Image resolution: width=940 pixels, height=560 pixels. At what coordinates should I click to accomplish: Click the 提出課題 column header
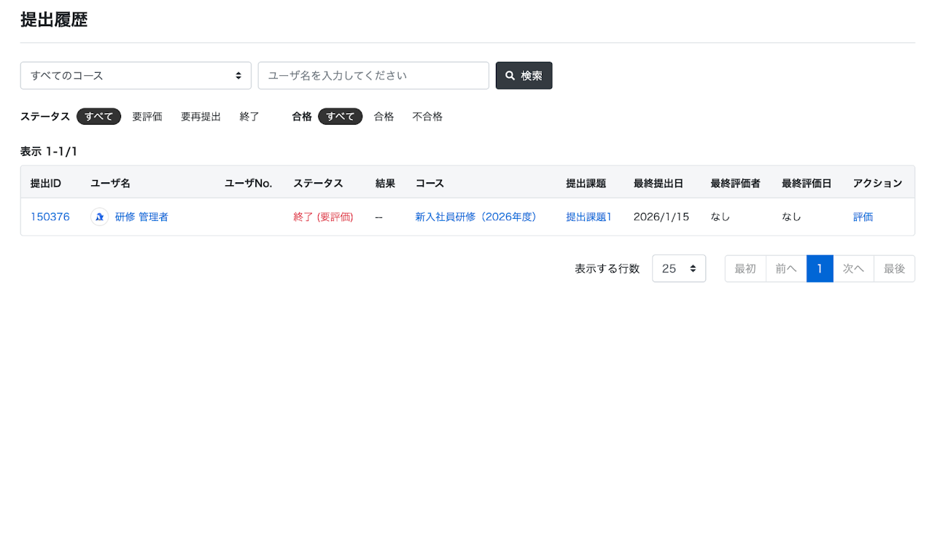(586, 183)
